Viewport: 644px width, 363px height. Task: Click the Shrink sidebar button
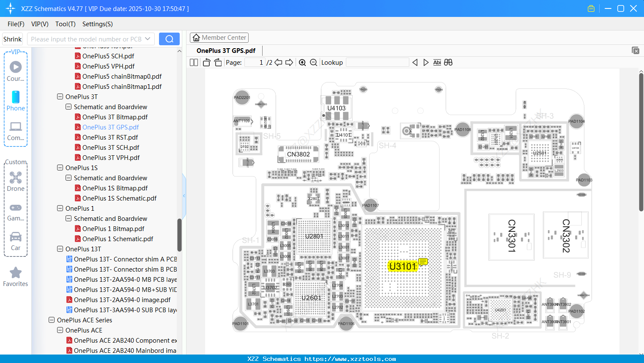tap(12, 38)
